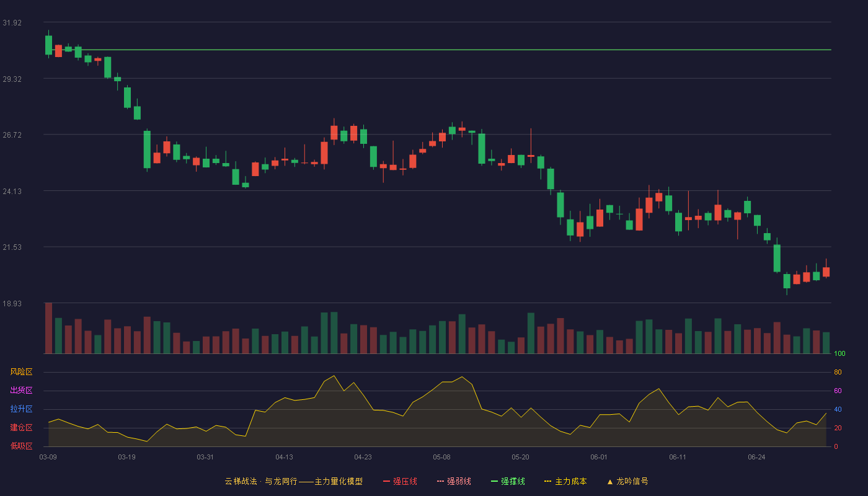The height and width of the screenshot is (496, 868).
Task: Click the 建仓区 zone label
Action: coord(21,428)
